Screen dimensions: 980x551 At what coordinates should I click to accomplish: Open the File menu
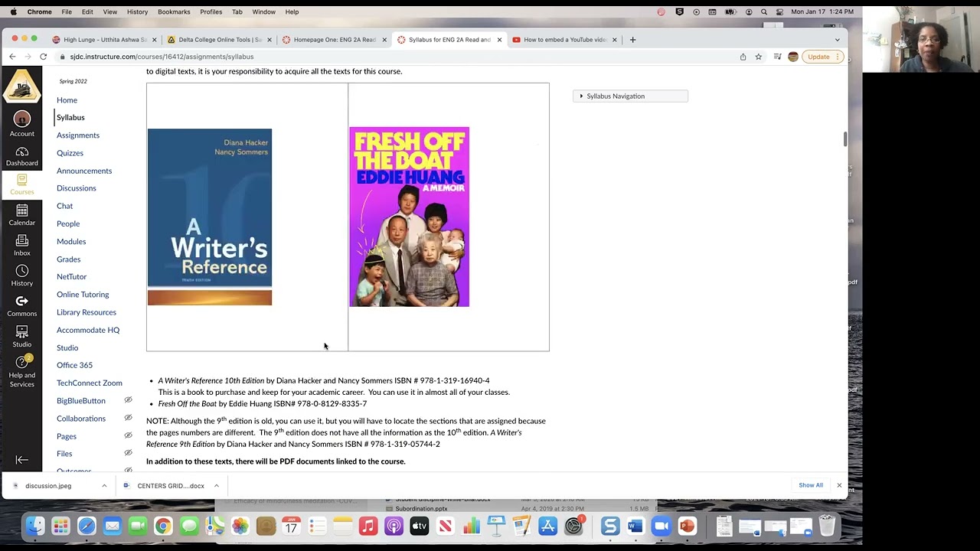(x=67, y=11)
